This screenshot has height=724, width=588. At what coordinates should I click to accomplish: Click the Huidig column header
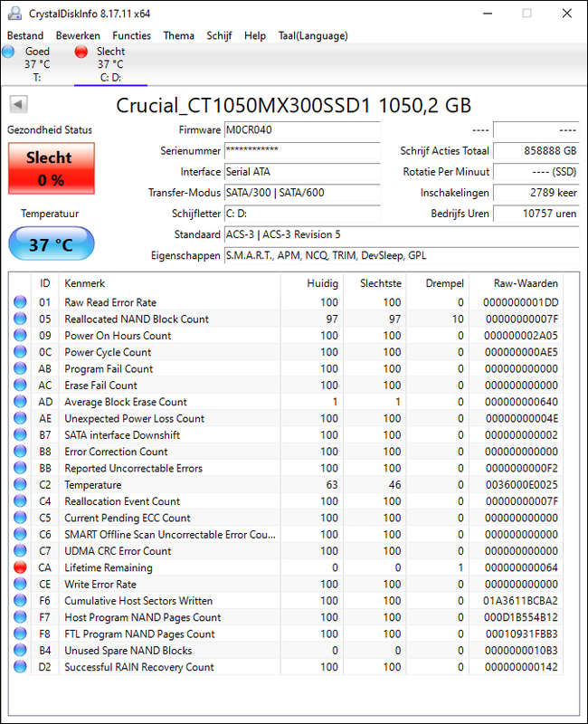coord(311,283)
